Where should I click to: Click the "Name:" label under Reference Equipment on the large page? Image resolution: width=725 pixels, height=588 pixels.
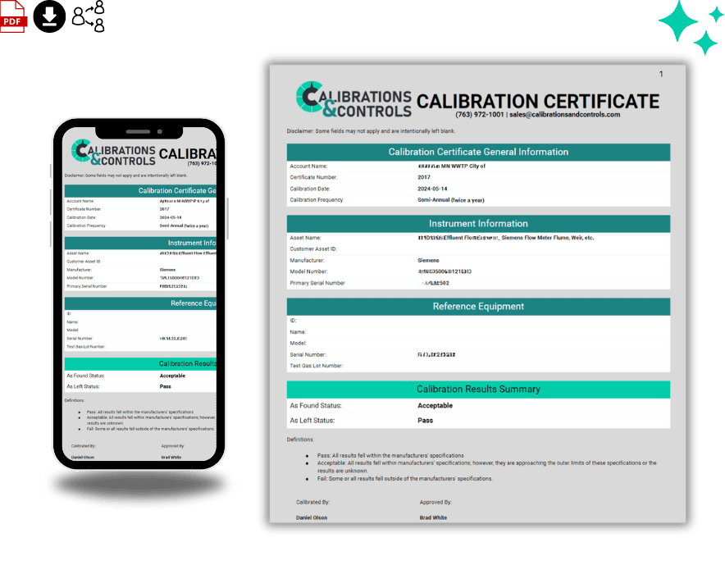click(298, 332)
